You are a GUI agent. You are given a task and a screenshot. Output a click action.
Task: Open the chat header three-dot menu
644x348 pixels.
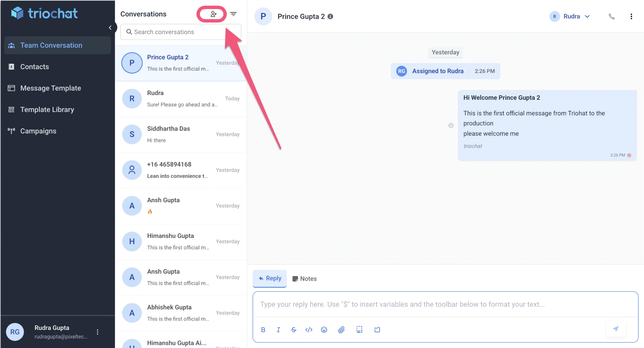631,17
